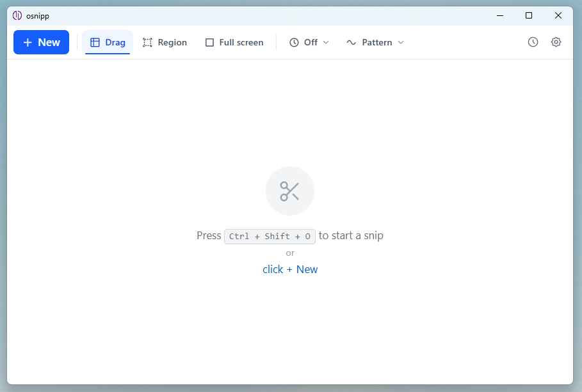Minimize the osnipp window
The width and height of the screenshot is (582, 392).
click(x=499, y=15)
